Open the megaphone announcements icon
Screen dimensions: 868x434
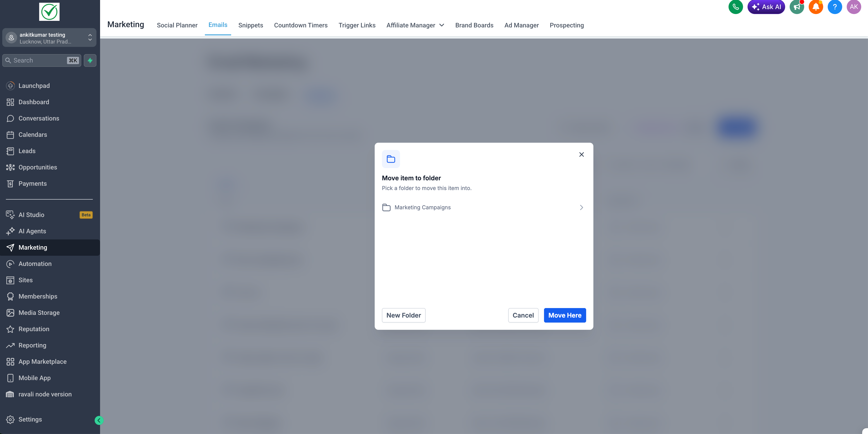point(796,7)
